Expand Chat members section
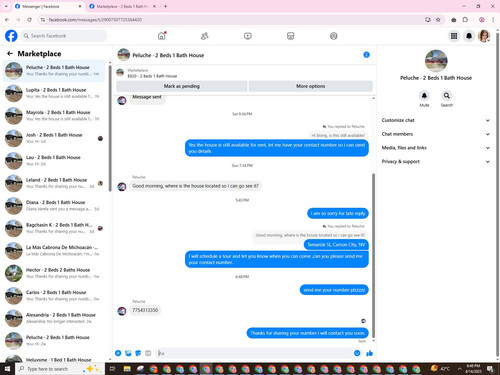This screenshot has width=500, height=375. click(x=436, y=134)
